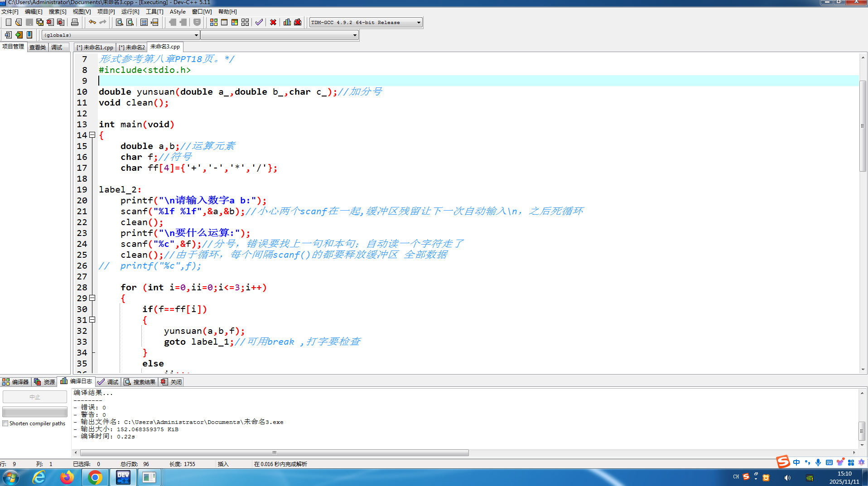Click the Compile toolbar icon
Viewport: 868px width, 486px height.
(214, 22)
